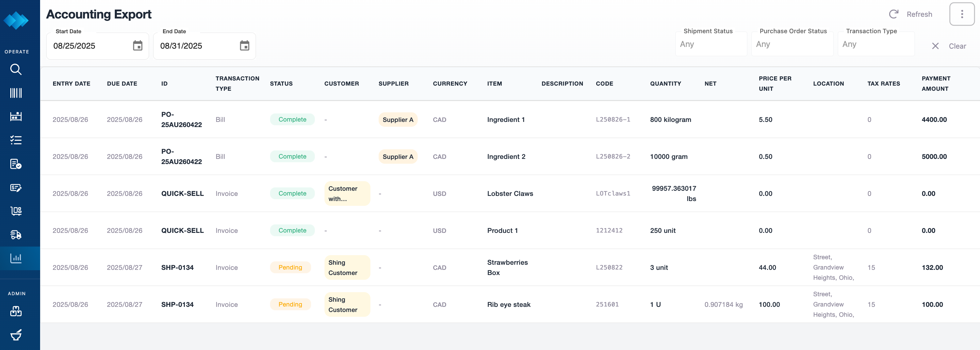This screenshot has height=350, width=980.
Task: Open the checklist tasks sidebar icon
Action: 16,140
